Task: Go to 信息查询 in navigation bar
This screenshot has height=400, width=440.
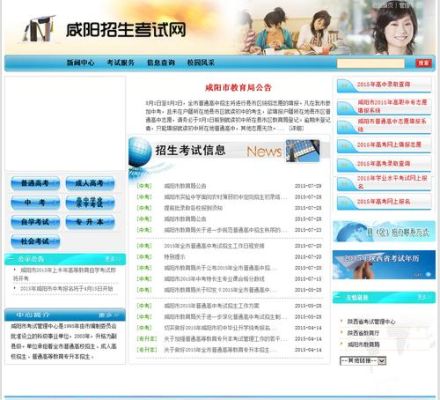Action: point(161,63)
